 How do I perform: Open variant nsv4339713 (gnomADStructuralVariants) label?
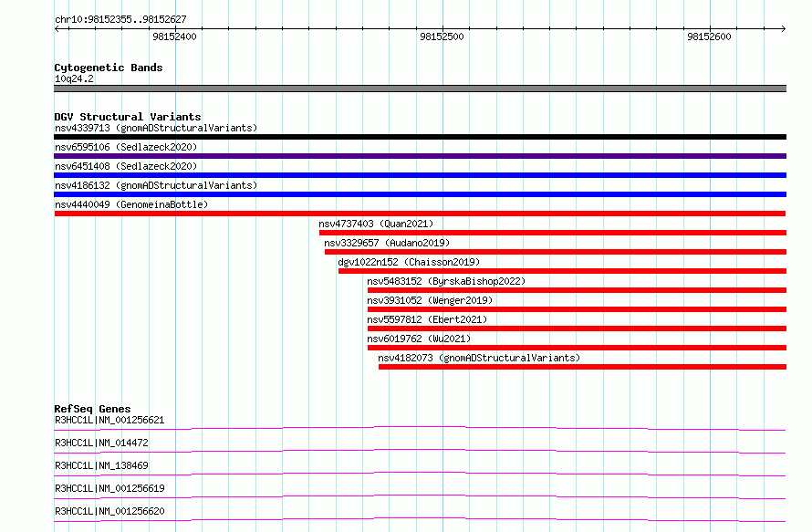pos(156,128)
